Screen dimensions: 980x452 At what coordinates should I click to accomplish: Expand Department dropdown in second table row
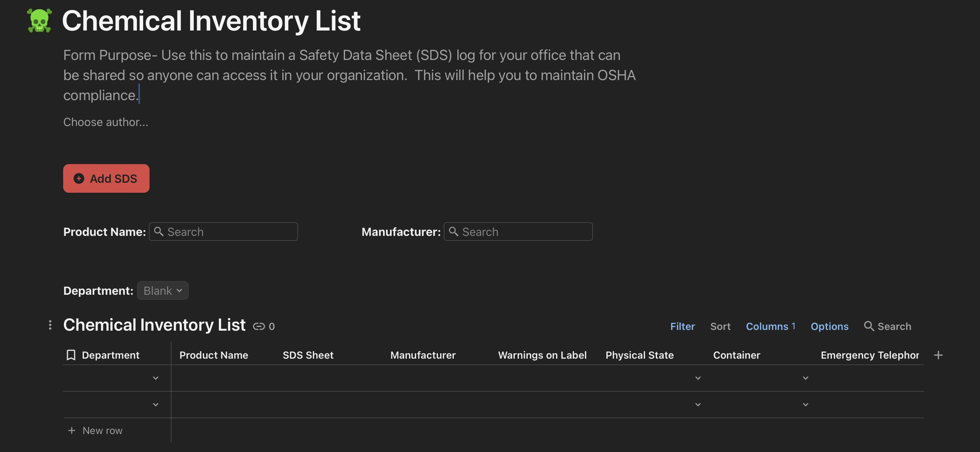coord(155,404)
